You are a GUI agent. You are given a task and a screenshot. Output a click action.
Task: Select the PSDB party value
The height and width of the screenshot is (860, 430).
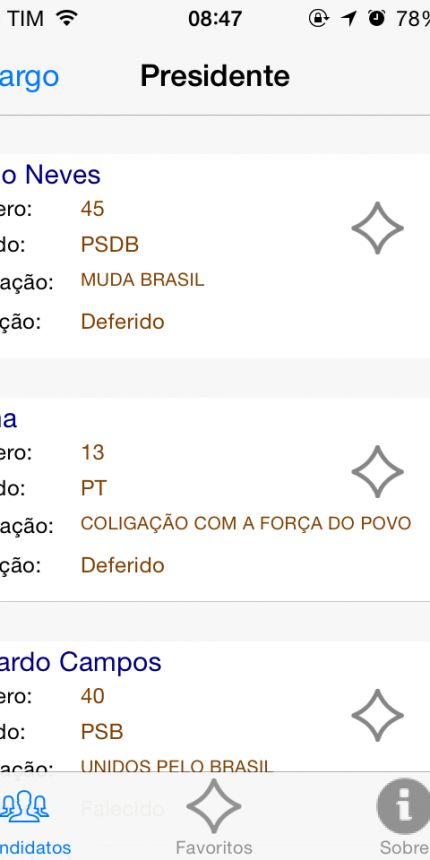(x=110, y=245)
